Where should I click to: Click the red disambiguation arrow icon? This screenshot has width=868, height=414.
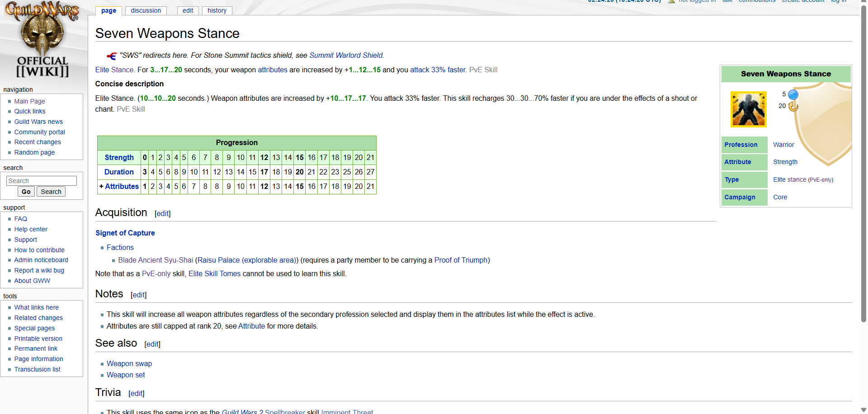(x=112, y=56)
